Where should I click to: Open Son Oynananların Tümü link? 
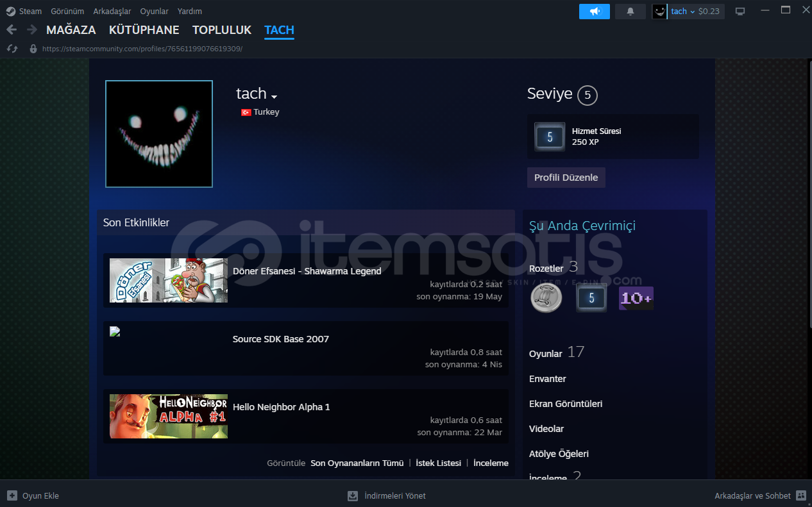[357, 463]
